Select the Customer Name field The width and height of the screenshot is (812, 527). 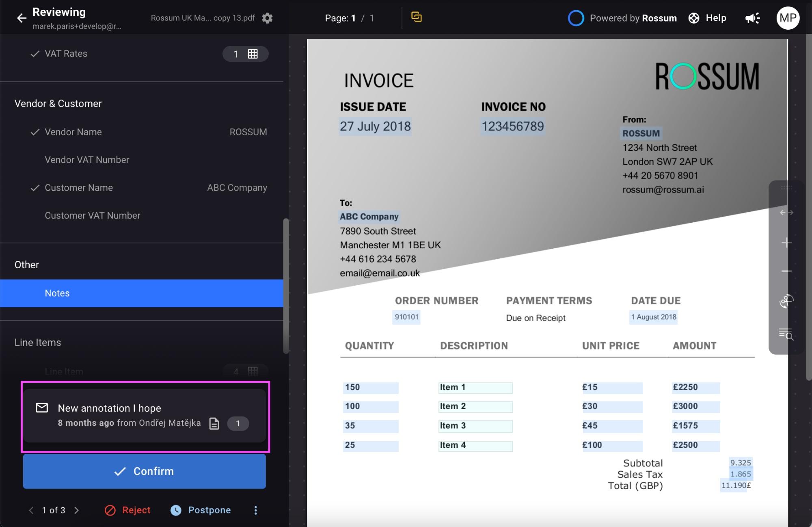tap(142, 188)
